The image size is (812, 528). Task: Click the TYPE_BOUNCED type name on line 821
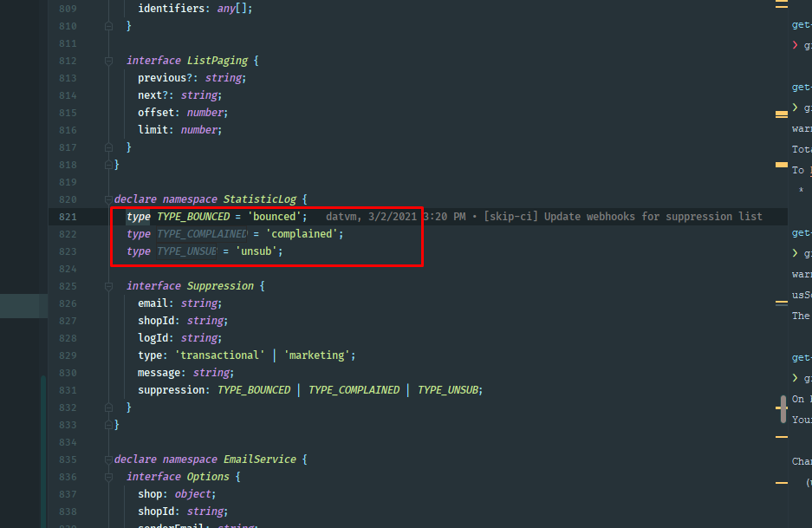pos(192,217)
